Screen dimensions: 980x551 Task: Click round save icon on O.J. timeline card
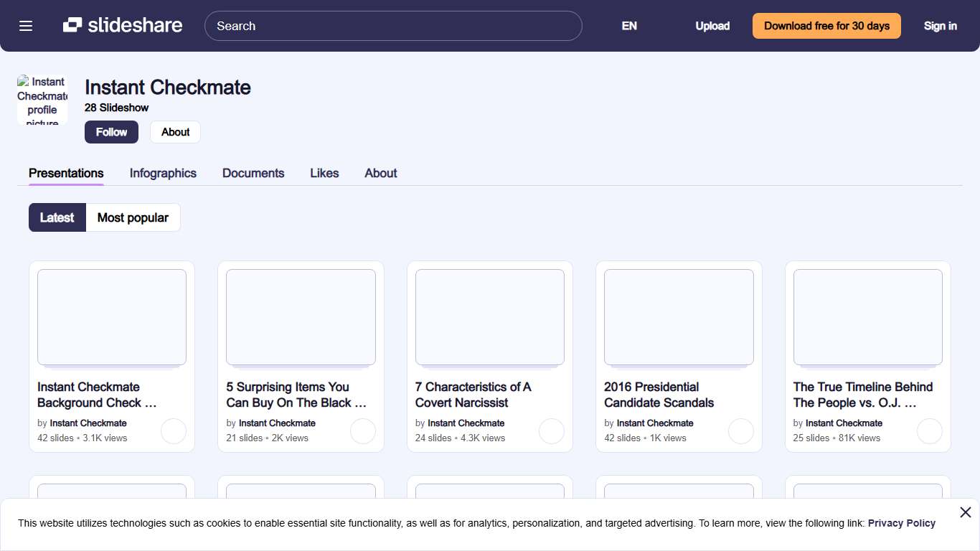tap(929, 431)
